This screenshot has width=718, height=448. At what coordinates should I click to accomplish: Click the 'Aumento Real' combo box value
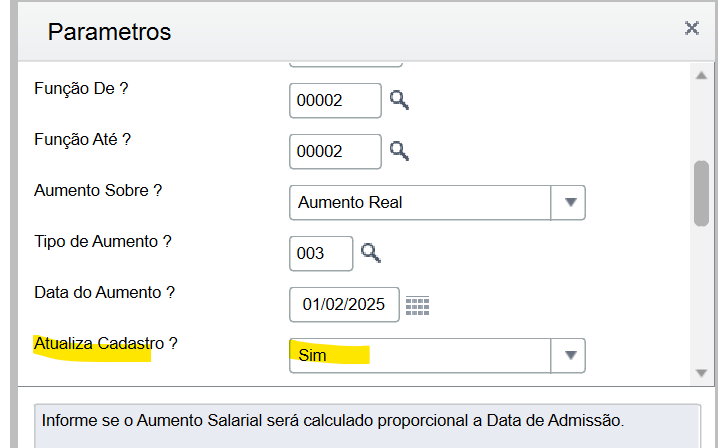(x=420, y=202)
